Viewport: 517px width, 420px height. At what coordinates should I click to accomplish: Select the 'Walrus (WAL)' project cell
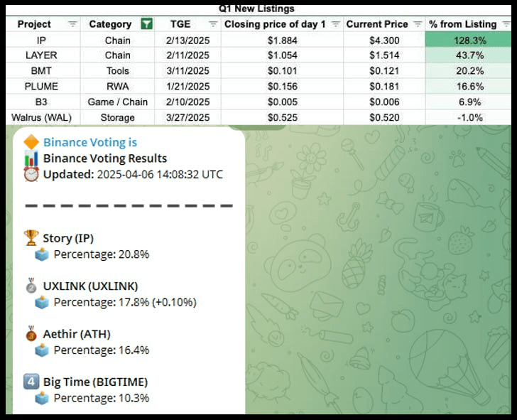(43, 117)
